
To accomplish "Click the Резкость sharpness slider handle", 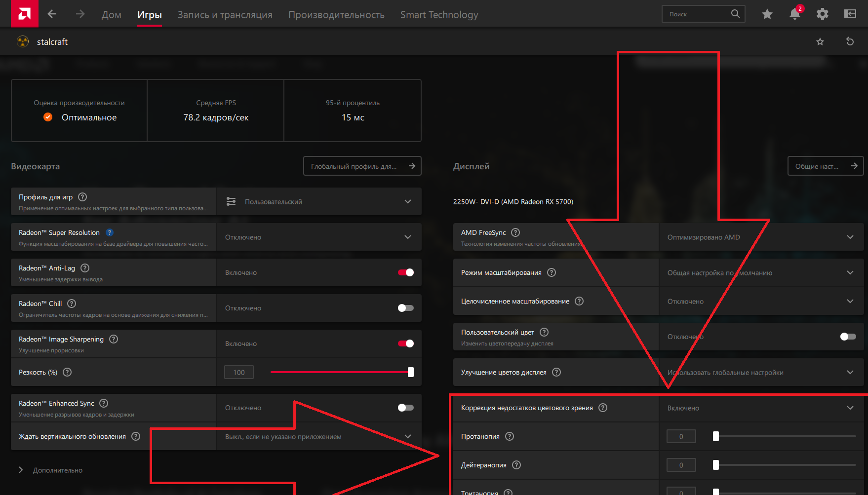I will point(410,372).
